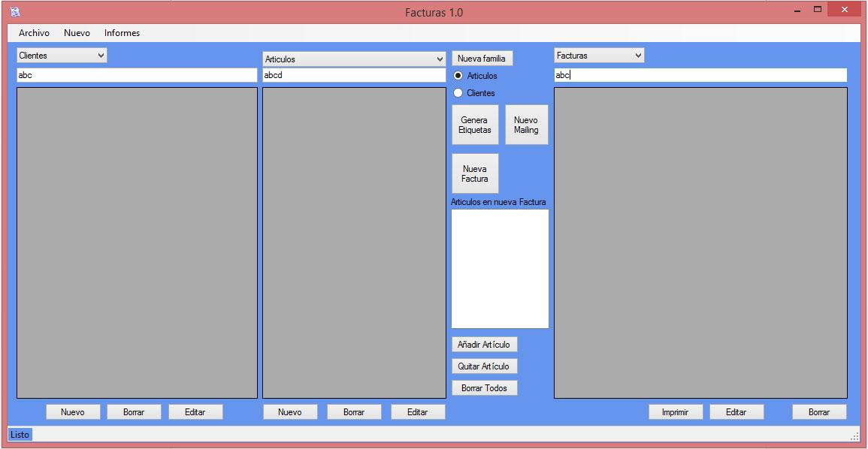Click the Nuevo Mailing button
Viewport: 868px width, 449px height.
tap(527, 125)
